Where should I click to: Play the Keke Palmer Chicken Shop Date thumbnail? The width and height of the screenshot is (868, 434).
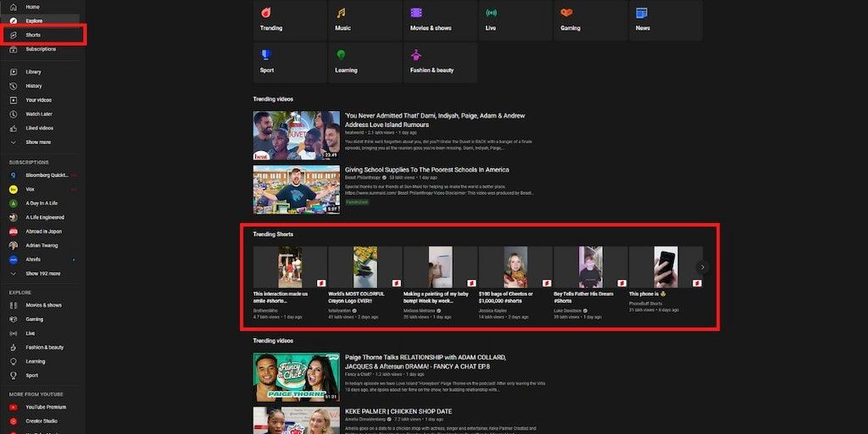297,420
